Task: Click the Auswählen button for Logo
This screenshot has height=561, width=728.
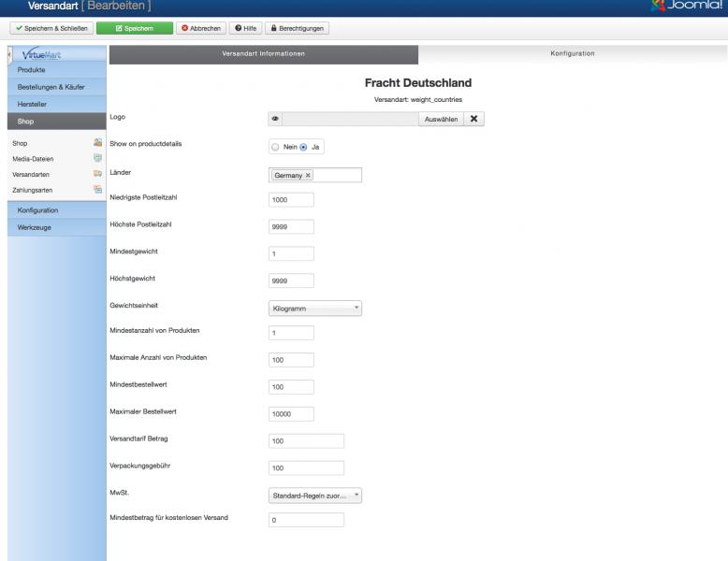Action: click(441, 120)
